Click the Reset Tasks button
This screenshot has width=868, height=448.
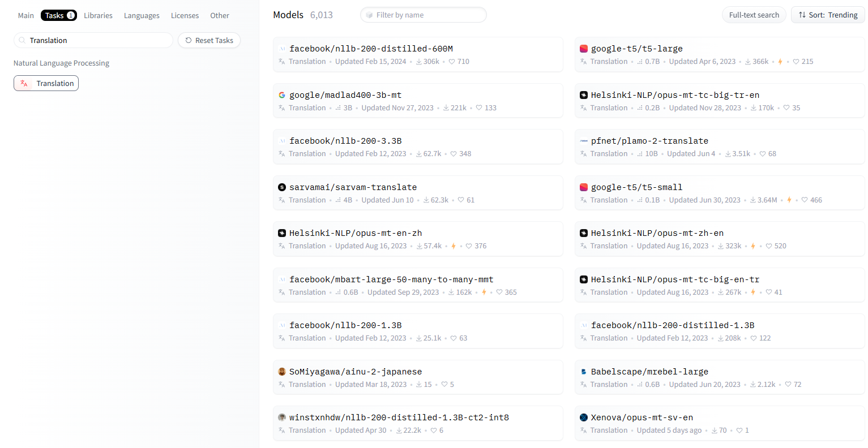[x=209, y=40]
